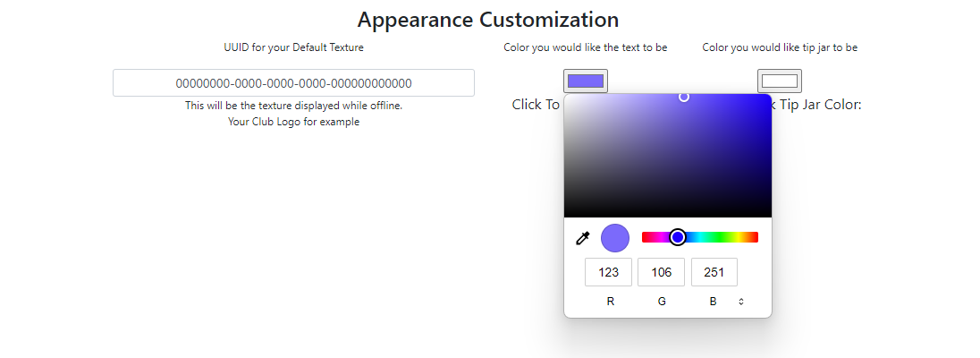This screenshot has width=980, height=358.
Task: Click the purple text color swatch
Action: [586, 81]
